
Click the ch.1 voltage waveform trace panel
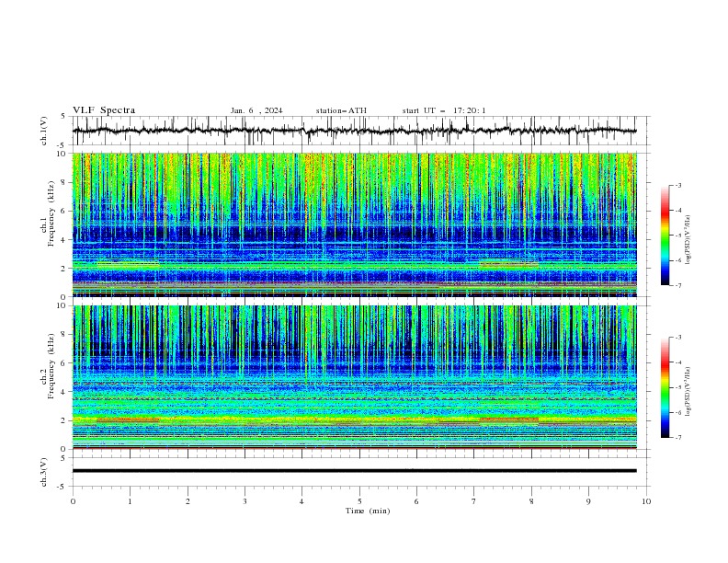355,131
